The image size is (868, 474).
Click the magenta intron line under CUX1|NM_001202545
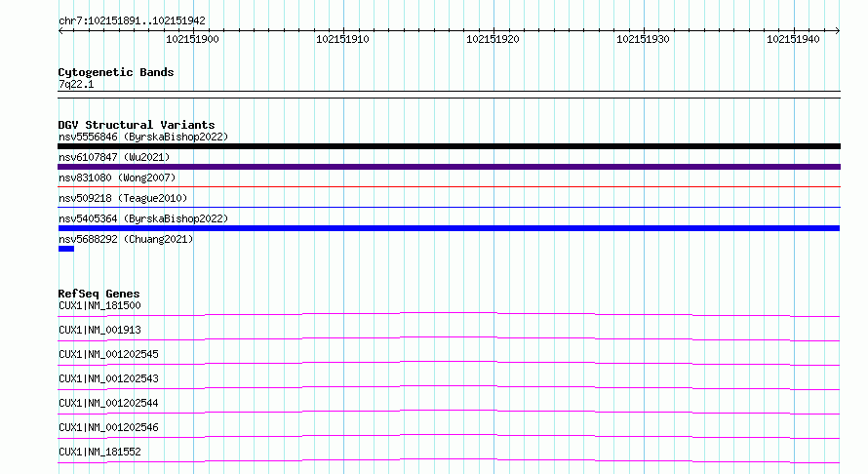point(449,362)
